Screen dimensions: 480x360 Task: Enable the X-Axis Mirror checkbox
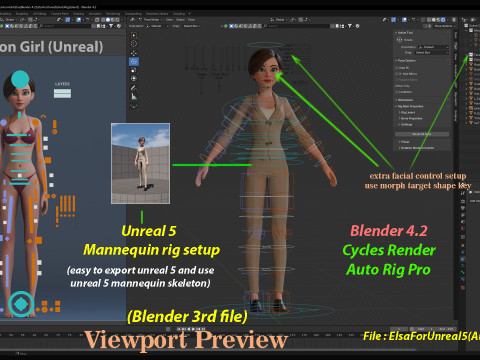coord(396,74)
